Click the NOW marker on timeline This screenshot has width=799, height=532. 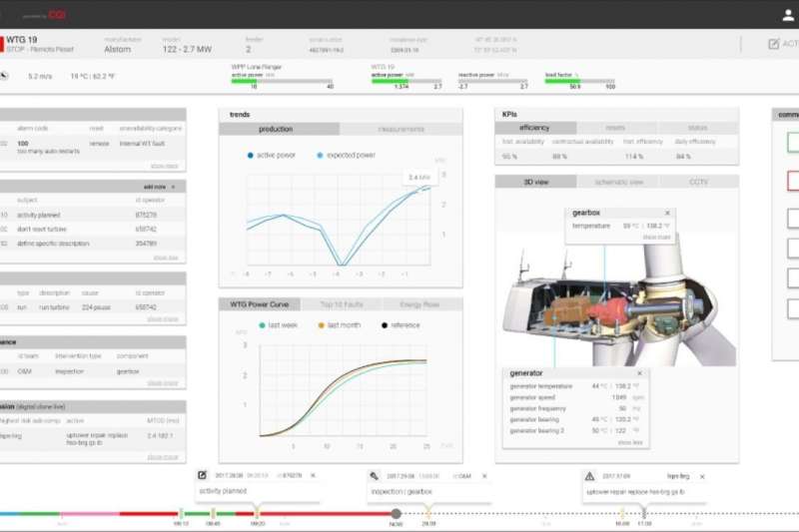396,514
